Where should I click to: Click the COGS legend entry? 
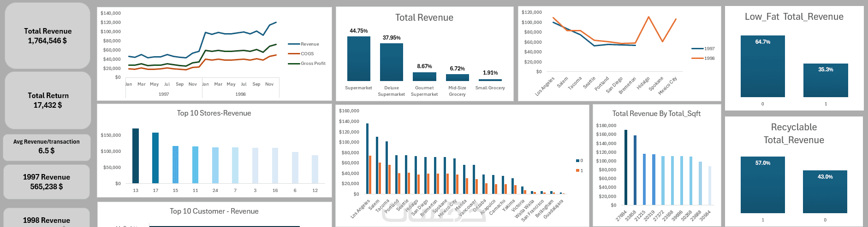click(x=301, y=54)
